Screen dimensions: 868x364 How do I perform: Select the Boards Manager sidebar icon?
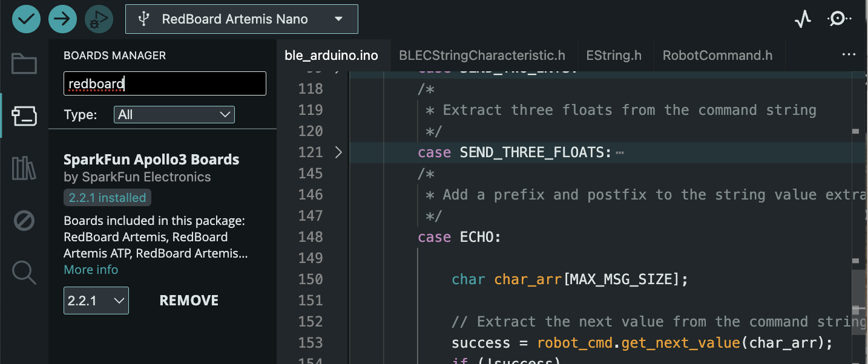pyautogui.click(x=24, y=115)
